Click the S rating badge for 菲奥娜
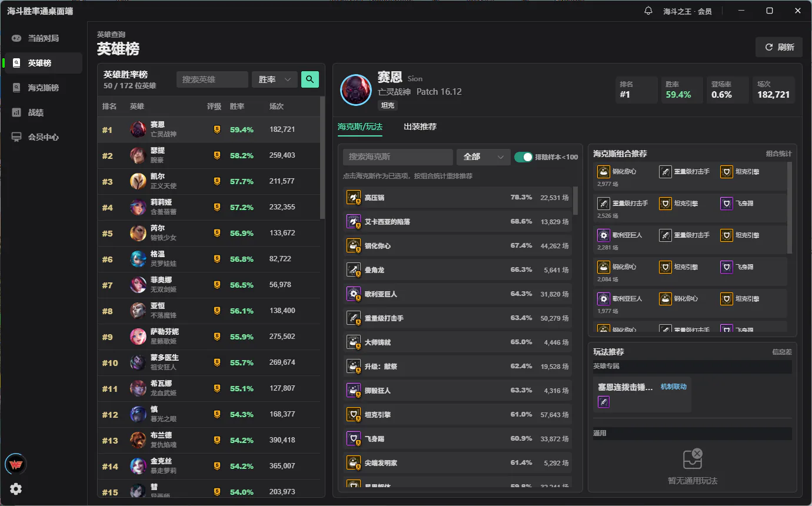 pos(217,285)
